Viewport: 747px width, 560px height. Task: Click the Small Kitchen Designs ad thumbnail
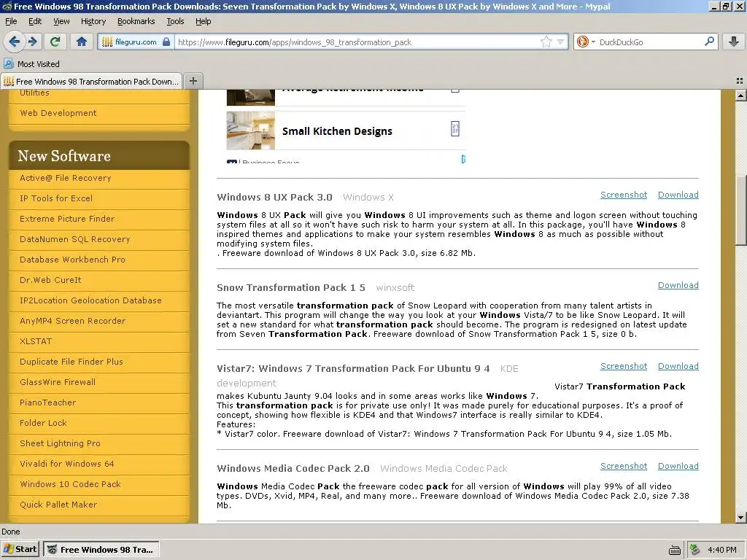(251, 131)
